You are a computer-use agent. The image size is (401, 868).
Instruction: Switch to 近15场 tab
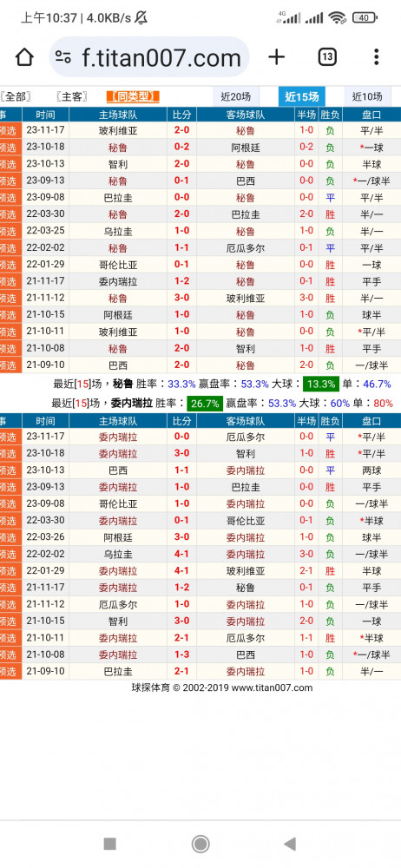click(302, 97)
